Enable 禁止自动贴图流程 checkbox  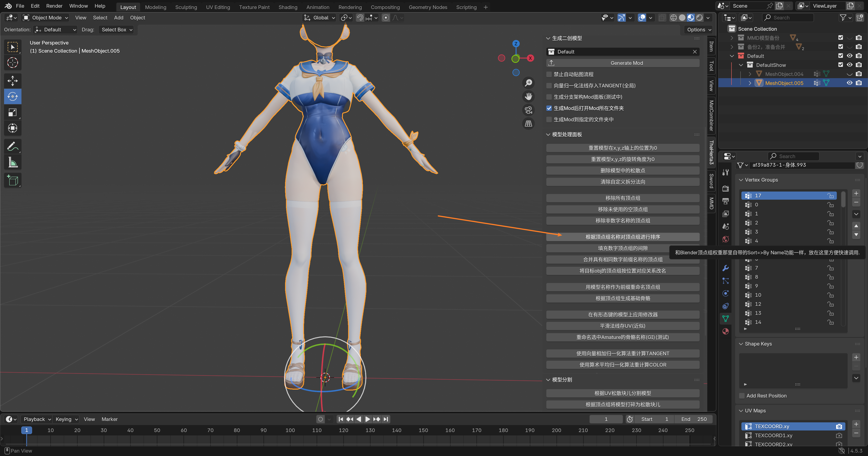point(549,75)
